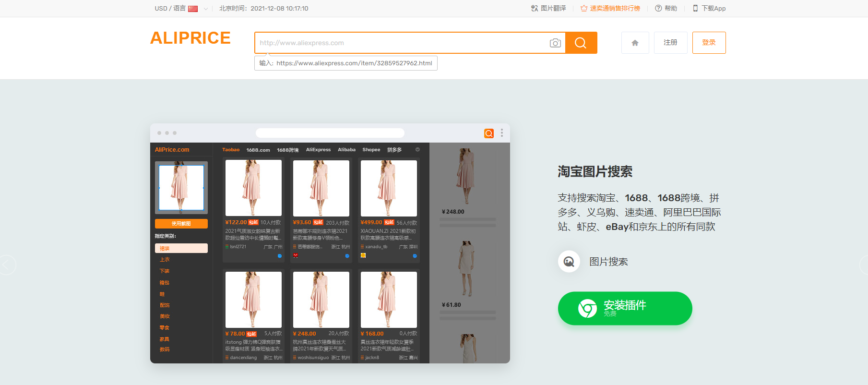
Task: Click the Chrome icon on install button
Action: 587,308
